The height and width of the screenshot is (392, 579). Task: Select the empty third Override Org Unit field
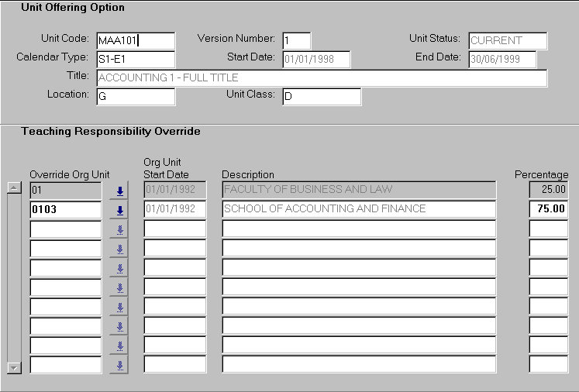click(65, 229)
